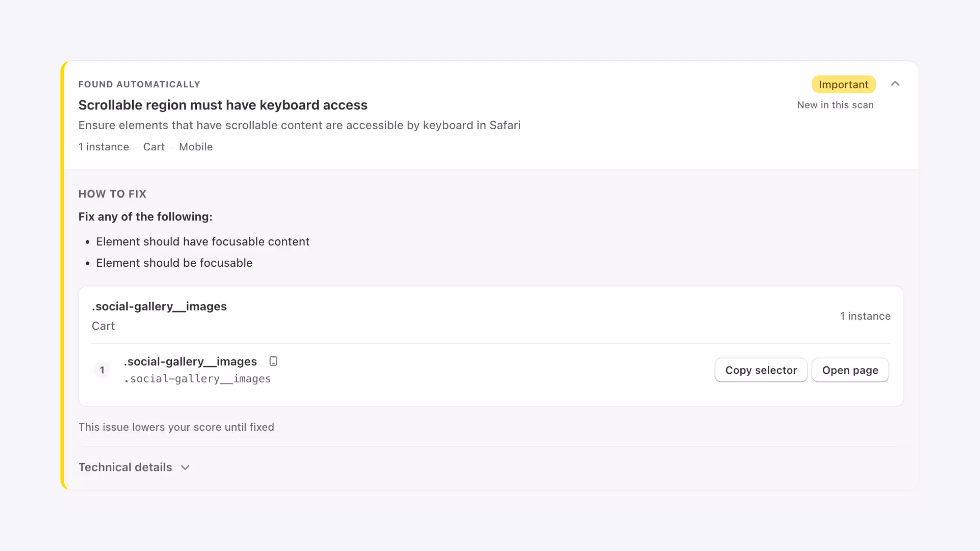Click the '1 instance' text in the header

click(104, 147)
